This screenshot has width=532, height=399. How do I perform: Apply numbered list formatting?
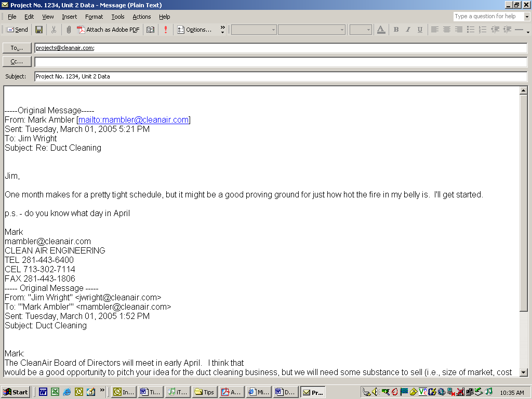pos(483,30)
